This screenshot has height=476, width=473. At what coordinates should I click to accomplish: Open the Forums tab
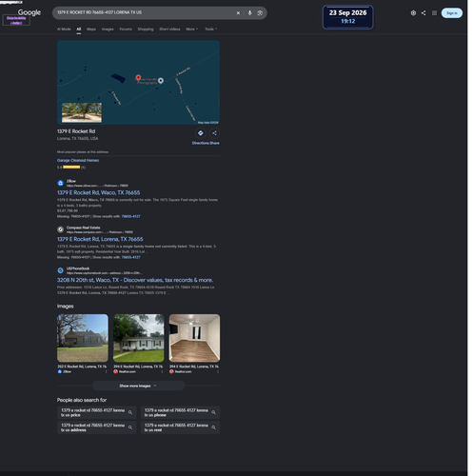click(x=126, y=29)
